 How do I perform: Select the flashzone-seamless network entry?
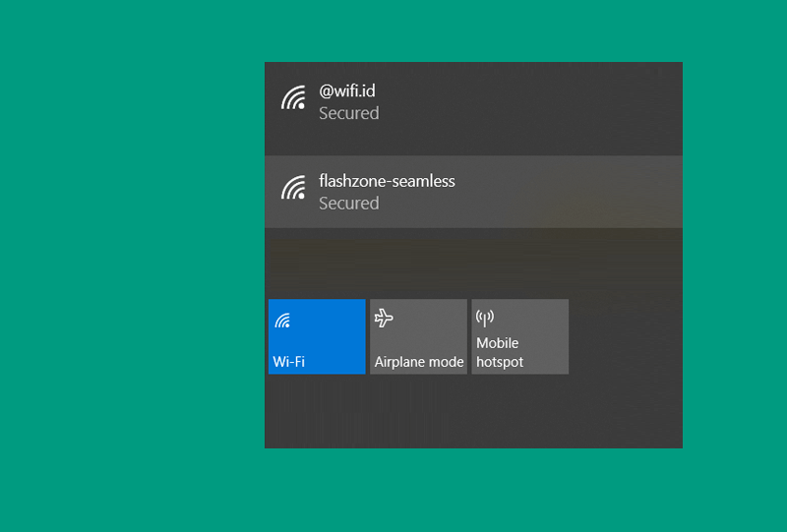point(473,192)
